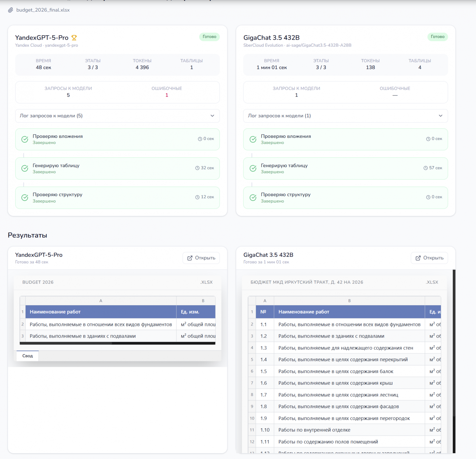This screenshot has height=459, width=476.
Task: Click the trophy icon next to YandexGPT-5-Pro
Action: pos(74,38)
